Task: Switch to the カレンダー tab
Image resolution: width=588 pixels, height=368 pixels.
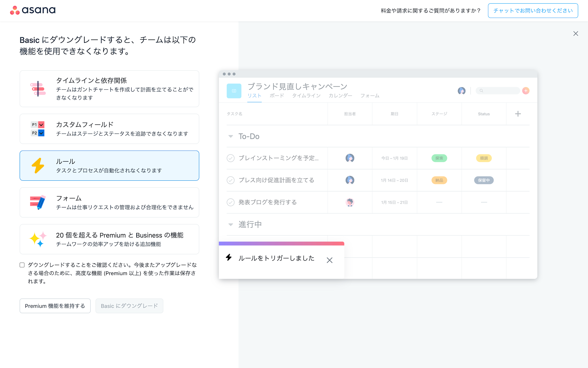Action: click(x=340, y=96)
